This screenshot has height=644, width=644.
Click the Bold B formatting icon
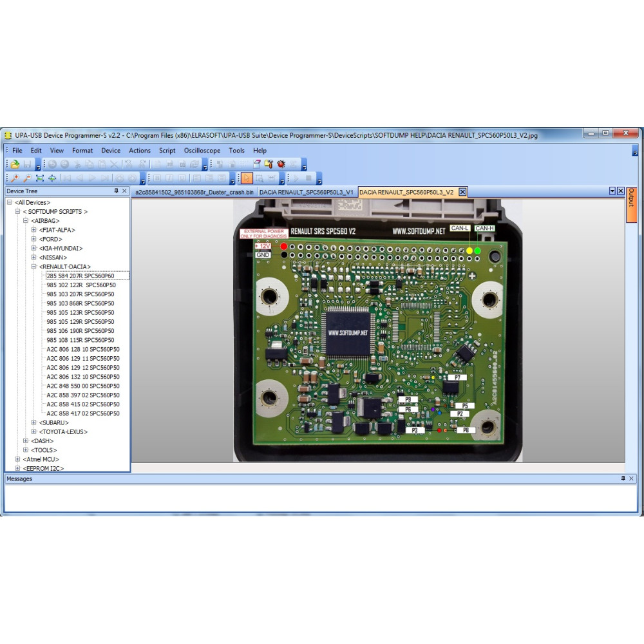(157, 178)
